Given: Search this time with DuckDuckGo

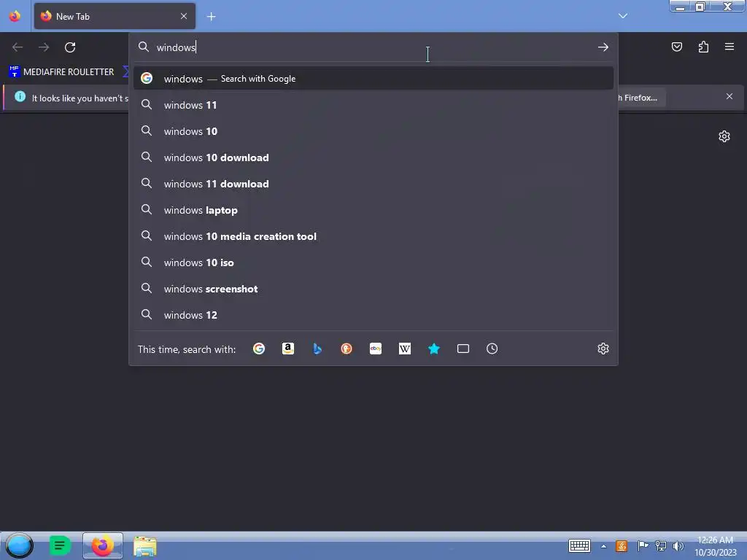Looking at the screenshot, I should [x=347, y=349].
